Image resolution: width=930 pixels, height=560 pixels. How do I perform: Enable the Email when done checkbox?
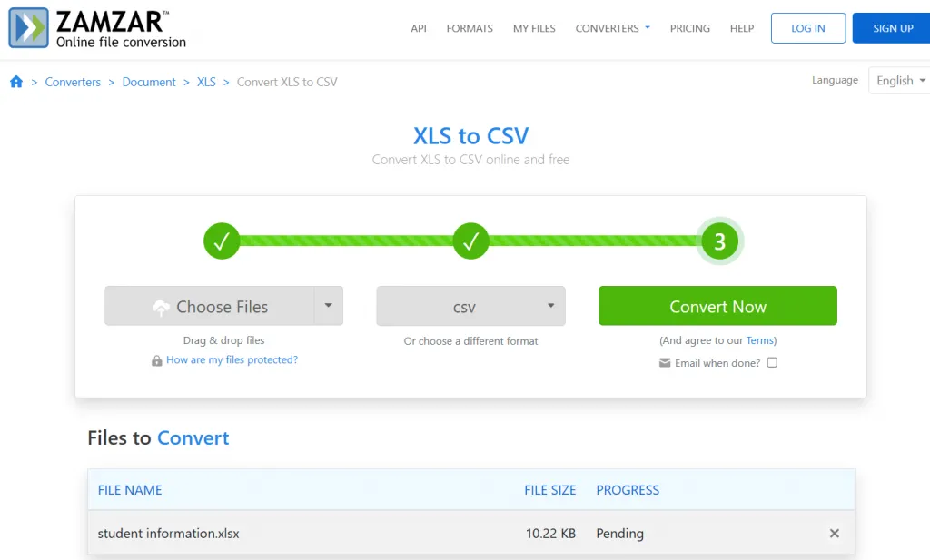[x=772, y=362]
